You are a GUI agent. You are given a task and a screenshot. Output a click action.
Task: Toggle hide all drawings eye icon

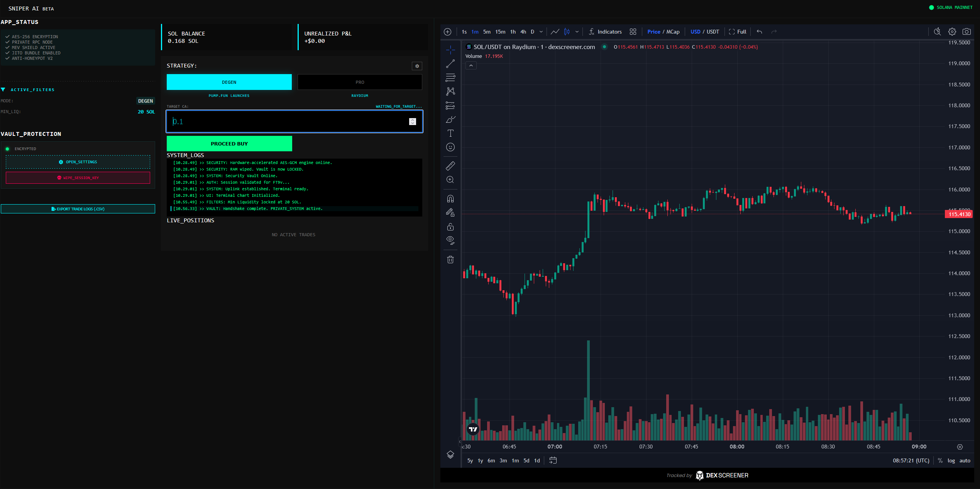(x=450, y=240)
